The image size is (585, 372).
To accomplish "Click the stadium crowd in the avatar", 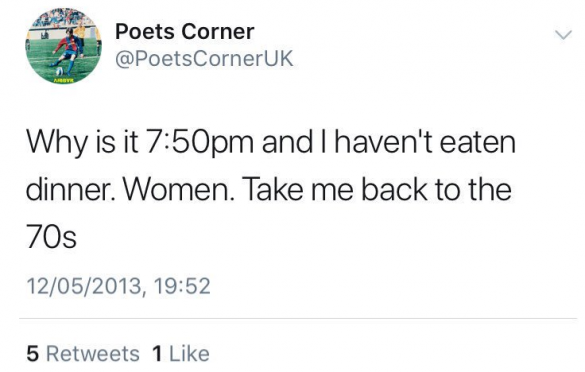I will click(x=63, y=17).
